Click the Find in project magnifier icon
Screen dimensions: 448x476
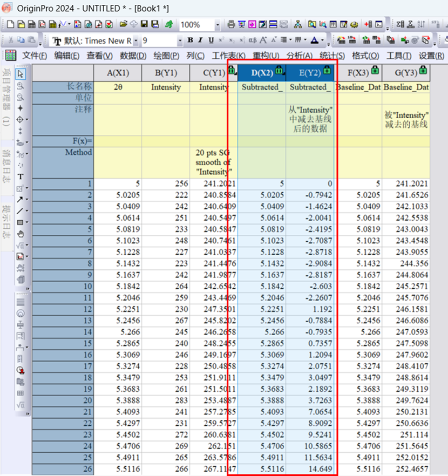(312, 24)
